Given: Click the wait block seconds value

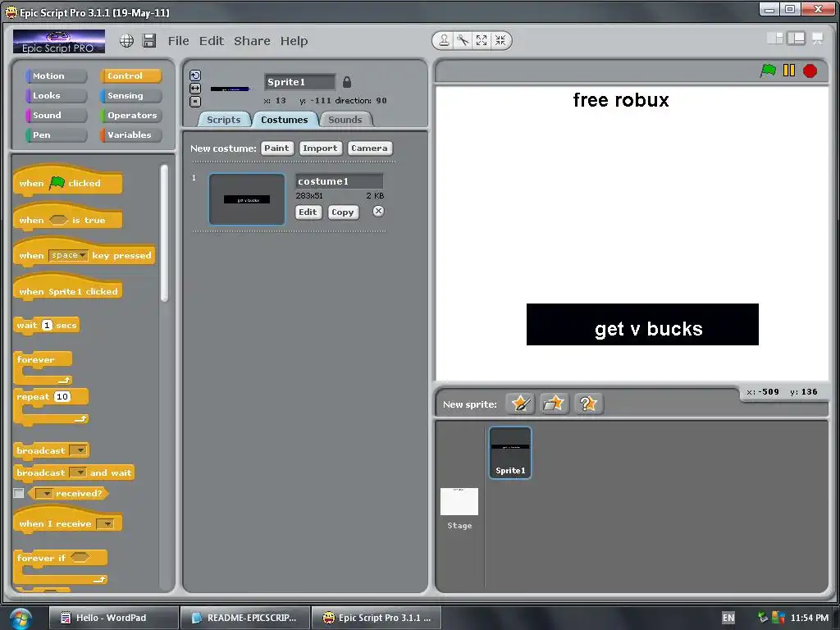Looking at the screenshot, I should 47,325.
